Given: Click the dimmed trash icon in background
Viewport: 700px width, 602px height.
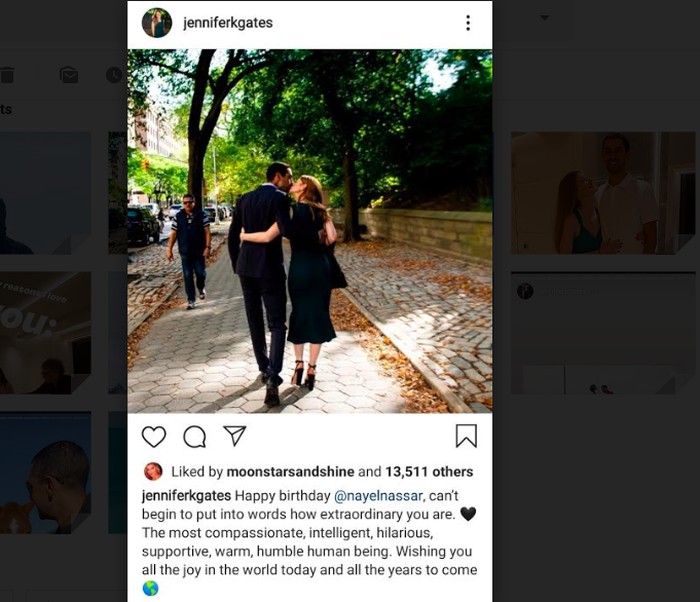Looking at the screenshot, I should coord(7,75).
